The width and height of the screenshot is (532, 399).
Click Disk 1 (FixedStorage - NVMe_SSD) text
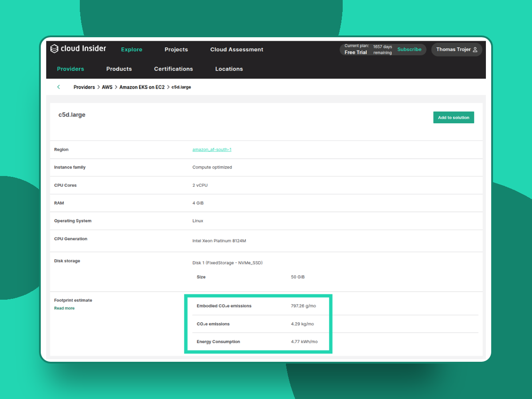(x=227, y=263)
